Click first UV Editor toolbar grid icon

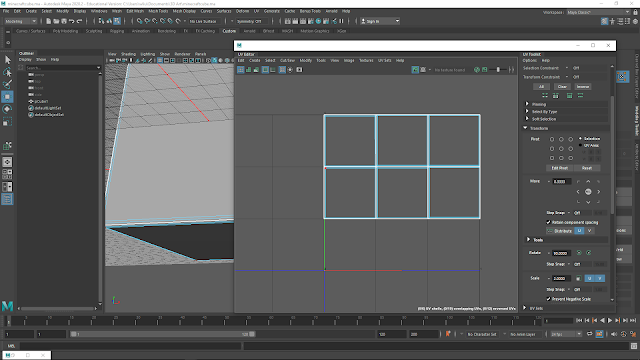click(241, 70)
